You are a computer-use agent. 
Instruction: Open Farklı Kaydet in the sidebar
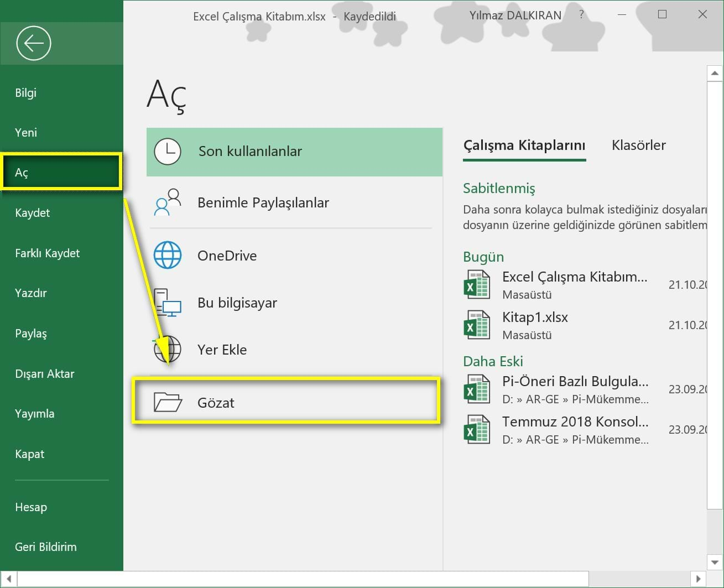coord(61,253)
